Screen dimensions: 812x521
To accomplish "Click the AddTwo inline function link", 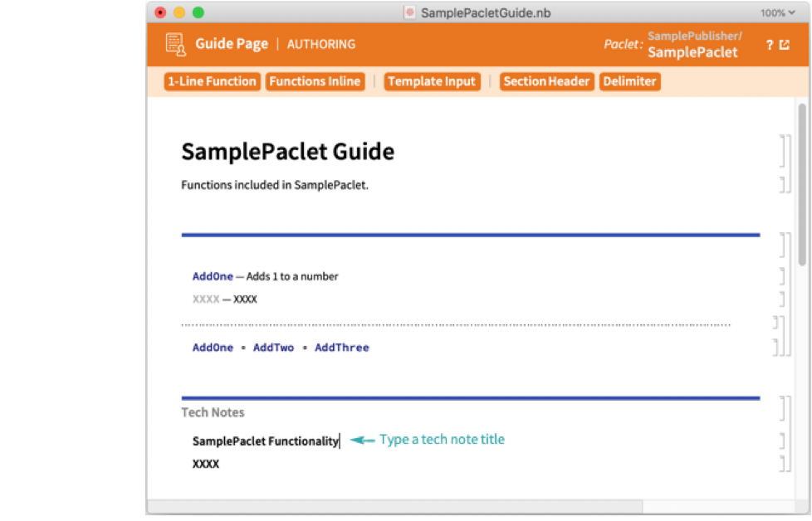I will click(x=273, y=348).
